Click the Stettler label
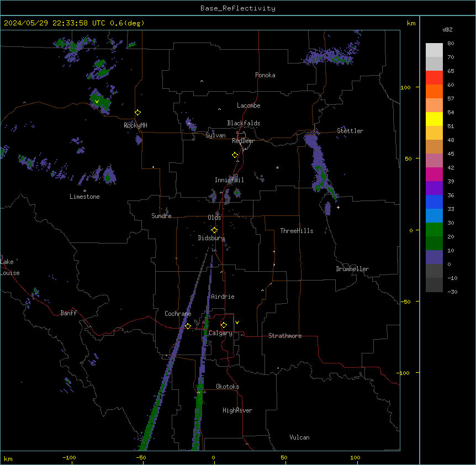 click(x=350, y=131)
